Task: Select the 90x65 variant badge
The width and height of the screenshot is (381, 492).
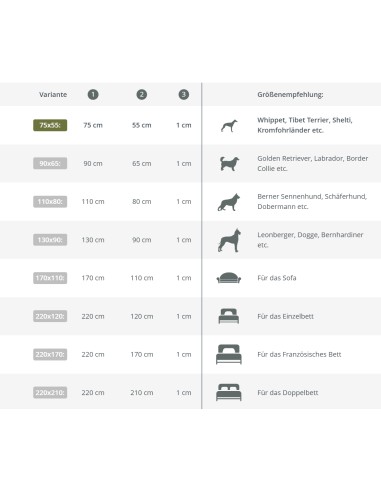Action: click(50, 163)
